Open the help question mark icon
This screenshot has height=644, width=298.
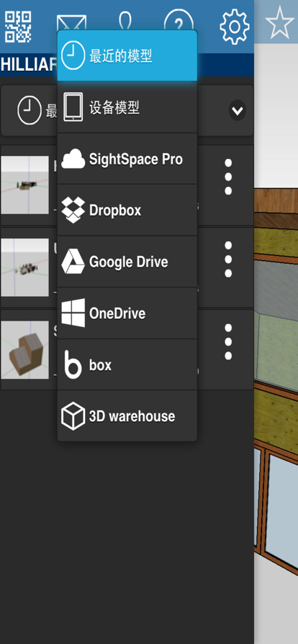(x=179, y=19)
